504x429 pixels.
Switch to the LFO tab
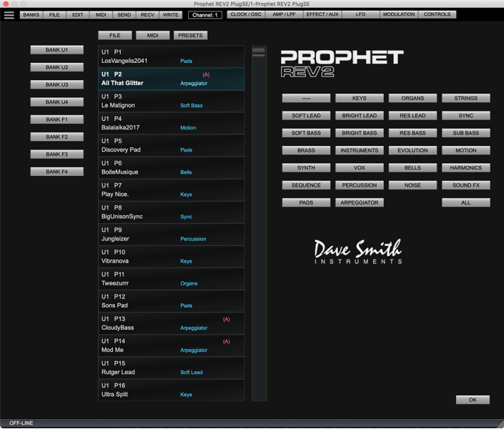coord(360,14)
